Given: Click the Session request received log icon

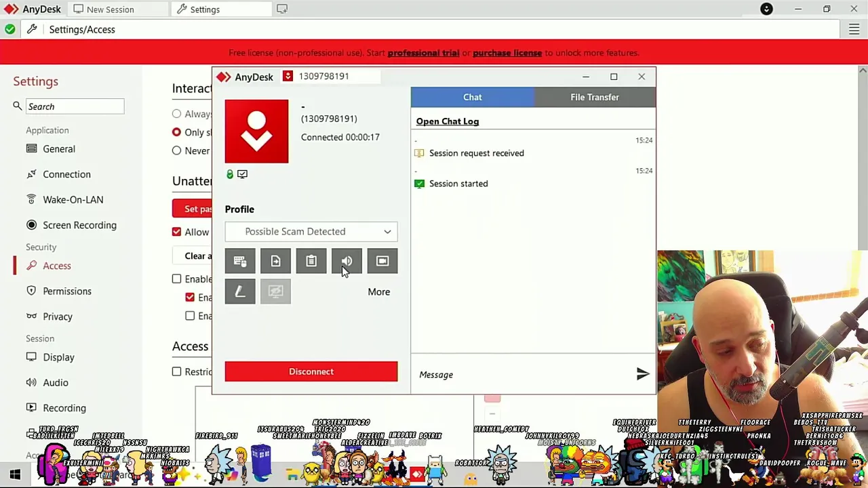Looking at the screenshot, I should [419, 153].
